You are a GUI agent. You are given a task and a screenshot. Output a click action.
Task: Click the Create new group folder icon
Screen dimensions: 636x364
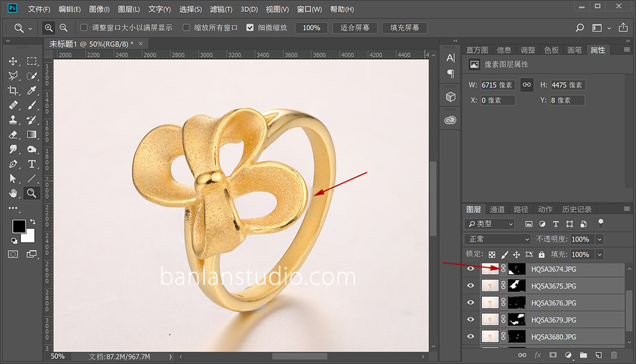click(x=583, y=355)
